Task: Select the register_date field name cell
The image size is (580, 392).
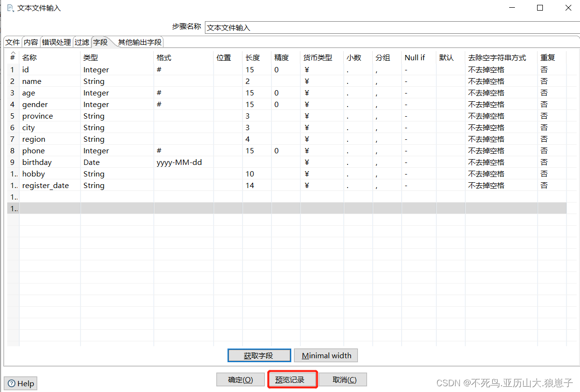Action: [x=50, y=185]
